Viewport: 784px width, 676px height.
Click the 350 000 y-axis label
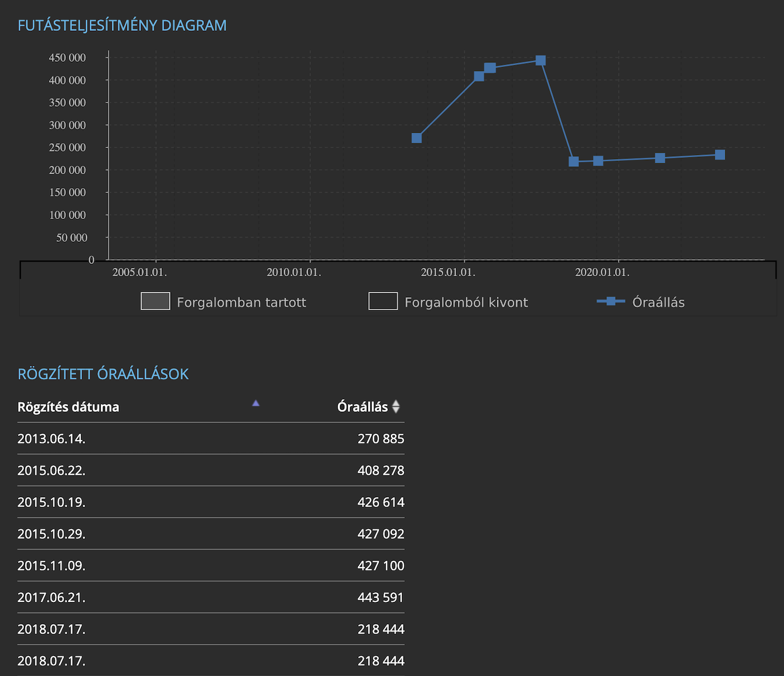[x=68, y=103]
